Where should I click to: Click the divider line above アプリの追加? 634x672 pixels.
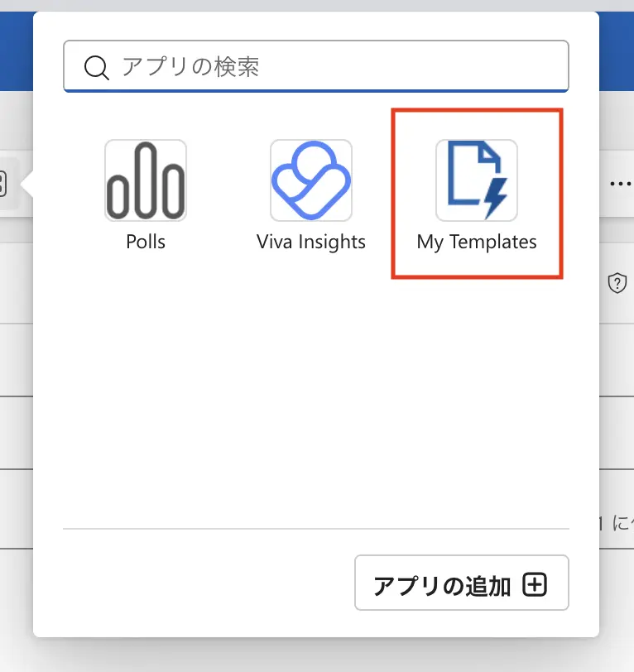pos(316,528)
